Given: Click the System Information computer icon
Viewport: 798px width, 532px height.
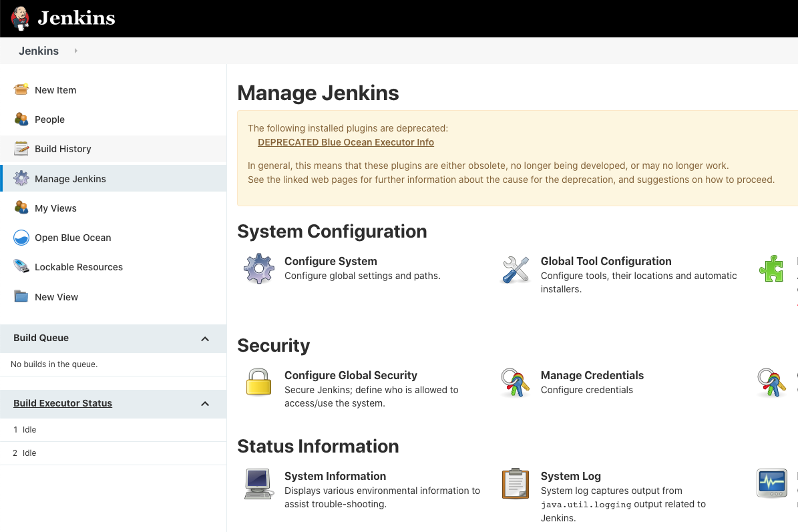Looking at the screenshot, I should [x=258, y=484].
